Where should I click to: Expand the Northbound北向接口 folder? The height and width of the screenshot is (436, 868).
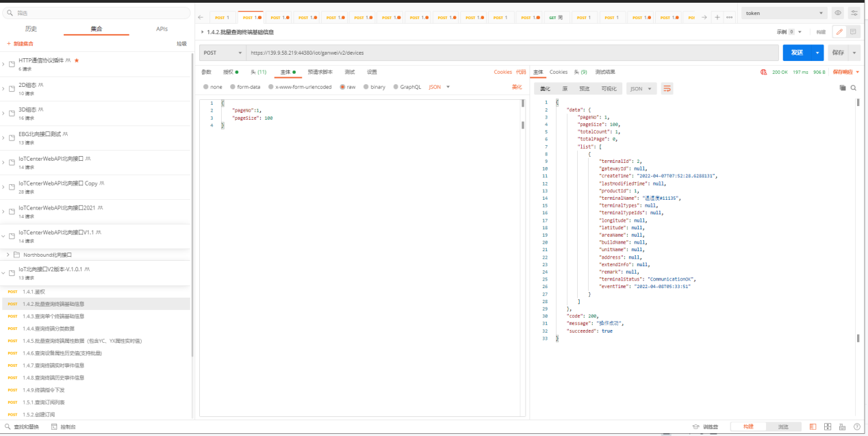(x=8, y=255)
